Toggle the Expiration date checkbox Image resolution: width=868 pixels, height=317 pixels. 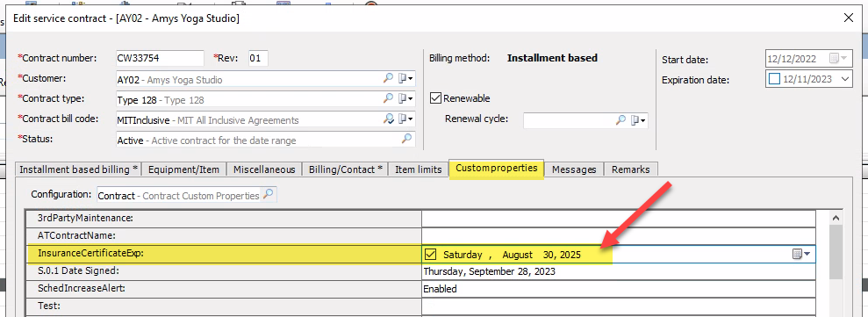(774, 79)
